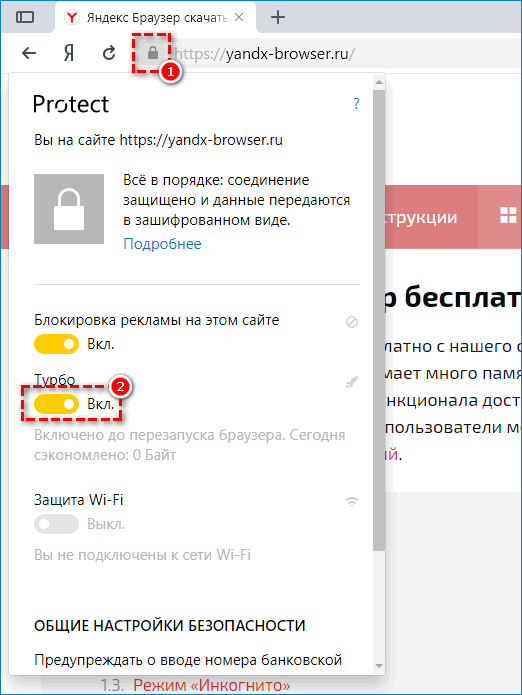Select the Яндекс Браузер скачать tab
Viewport: 522px width, 695px height.
click(155, 18)
